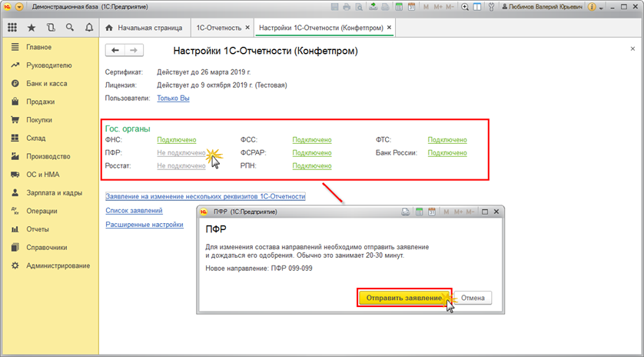Click ФСС Подключено link
Image resolution: width=644 pixels, height=357 pixels.
(x=312, y=140)
